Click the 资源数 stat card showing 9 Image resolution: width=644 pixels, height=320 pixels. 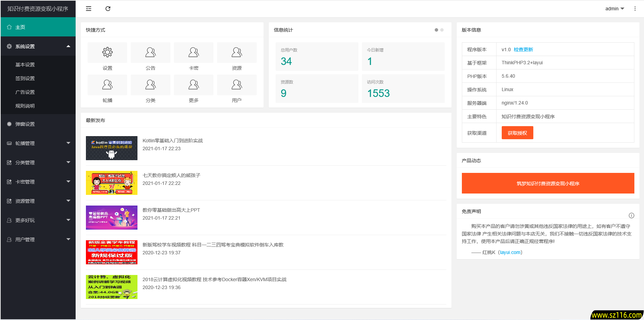coord(317,89)
